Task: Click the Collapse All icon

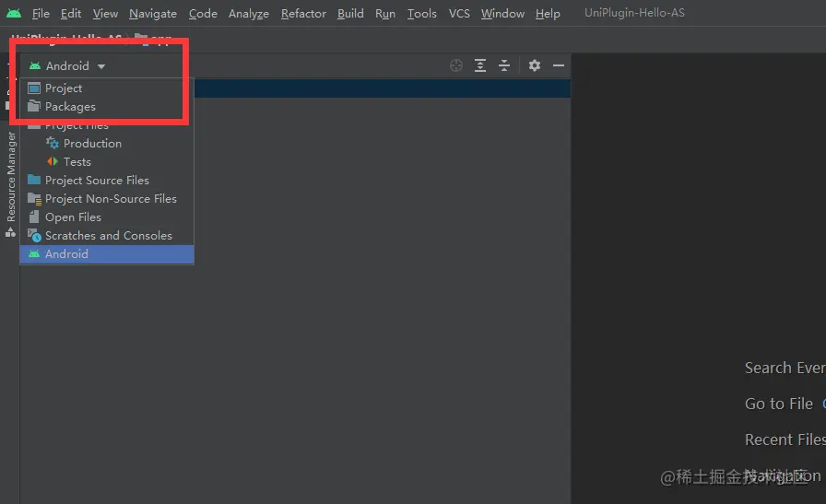Action: pos(504,65)
